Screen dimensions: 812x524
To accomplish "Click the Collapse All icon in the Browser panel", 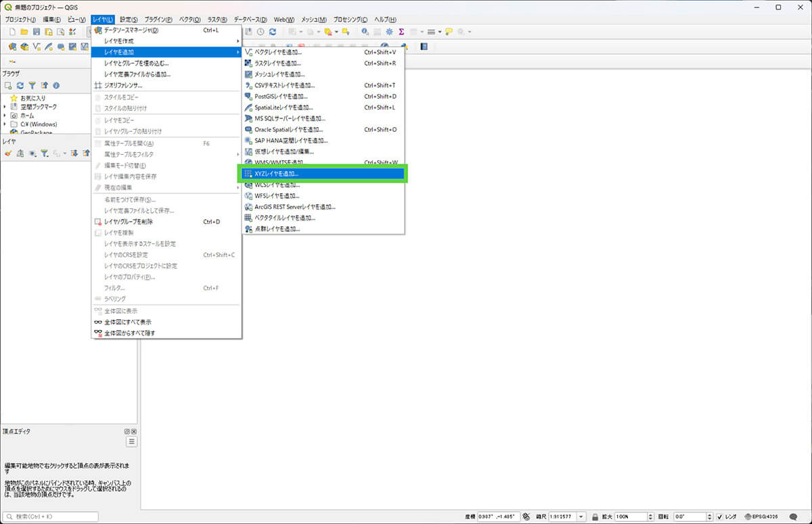I will tap(44, 86).
